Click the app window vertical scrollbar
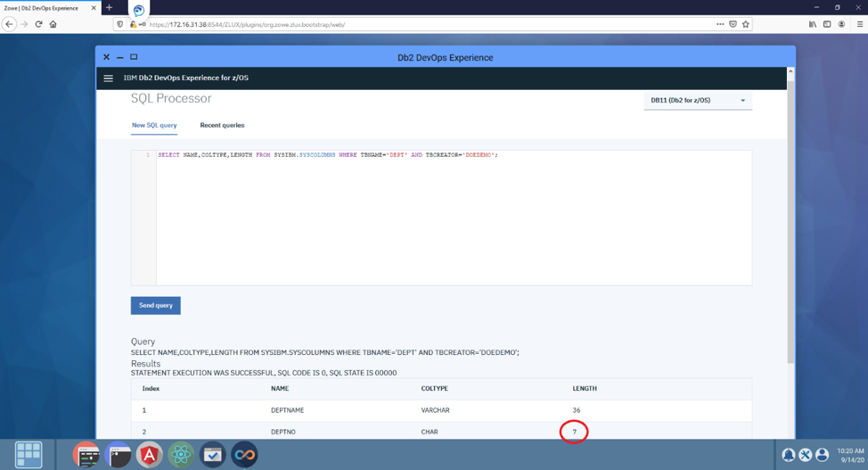This screenshot has height=470, width=868. click(790, 222)
